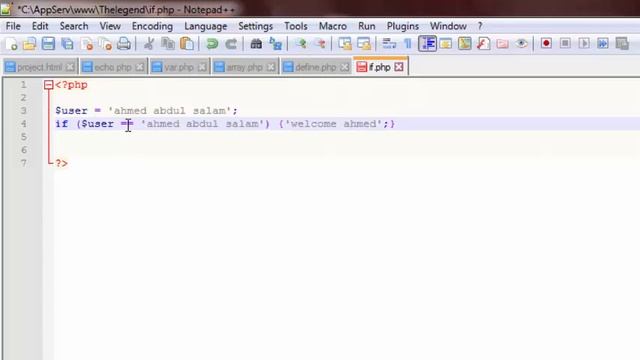Screen dimensions: 640x360
Task: Open the Window menu
Action: tap(448, 26)
